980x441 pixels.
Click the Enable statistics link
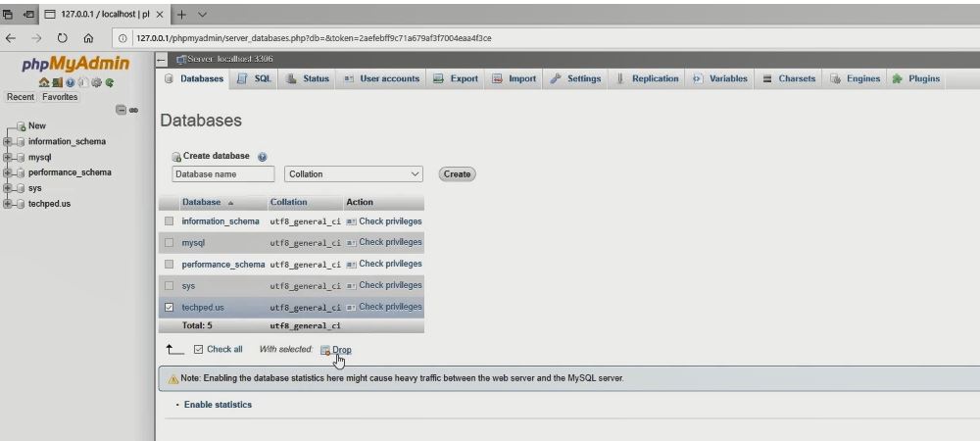coord(218,405)
